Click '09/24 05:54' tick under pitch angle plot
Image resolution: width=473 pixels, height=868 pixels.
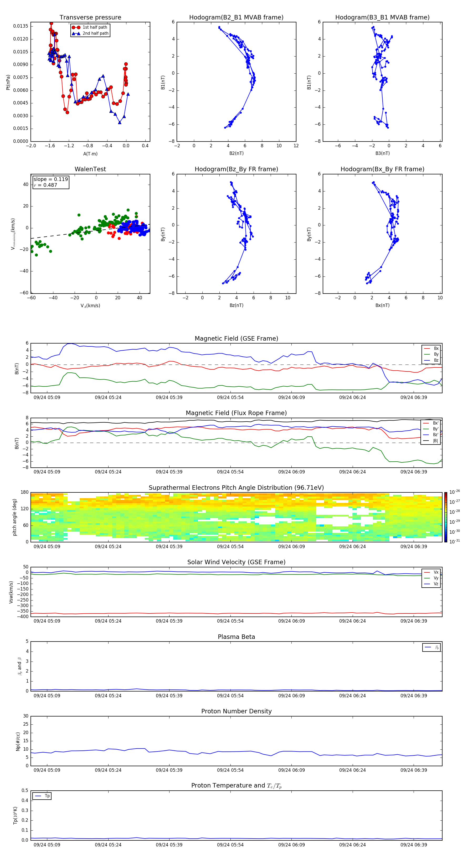click(x=230, y=547)
